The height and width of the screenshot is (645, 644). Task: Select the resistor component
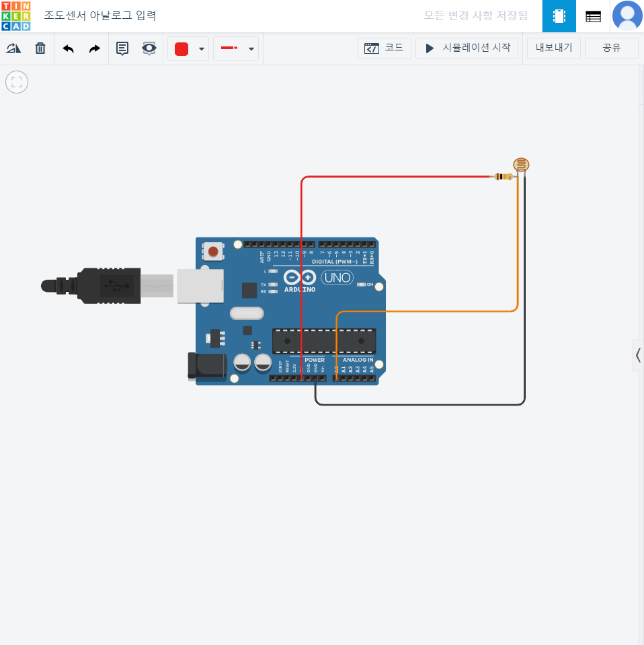504,176
